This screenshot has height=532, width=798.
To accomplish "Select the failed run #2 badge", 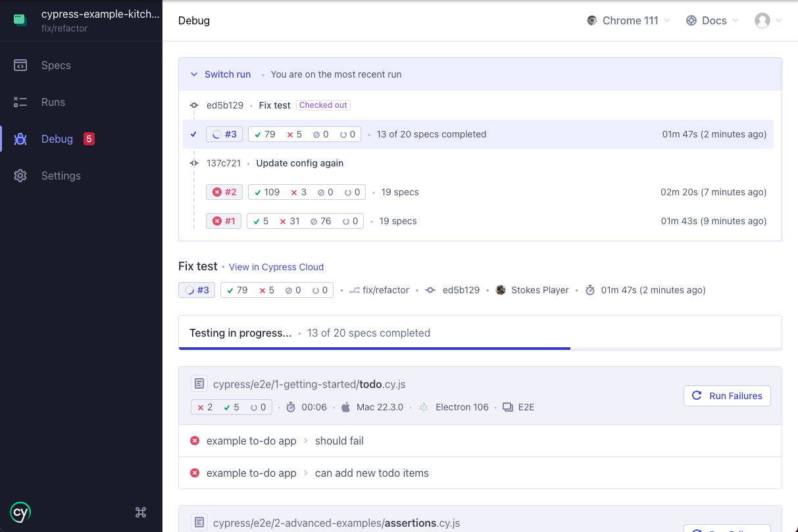I will (224, 192).
